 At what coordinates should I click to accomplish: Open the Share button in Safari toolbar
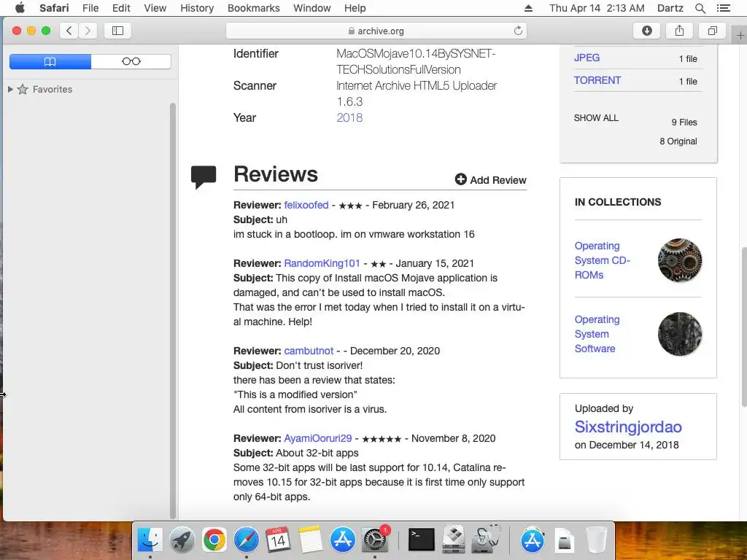tap(679, 31)
